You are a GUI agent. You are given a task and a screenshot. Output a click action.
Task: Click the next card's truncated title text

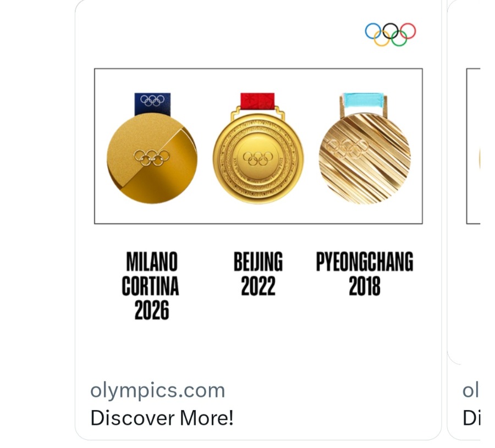(471, 418)
